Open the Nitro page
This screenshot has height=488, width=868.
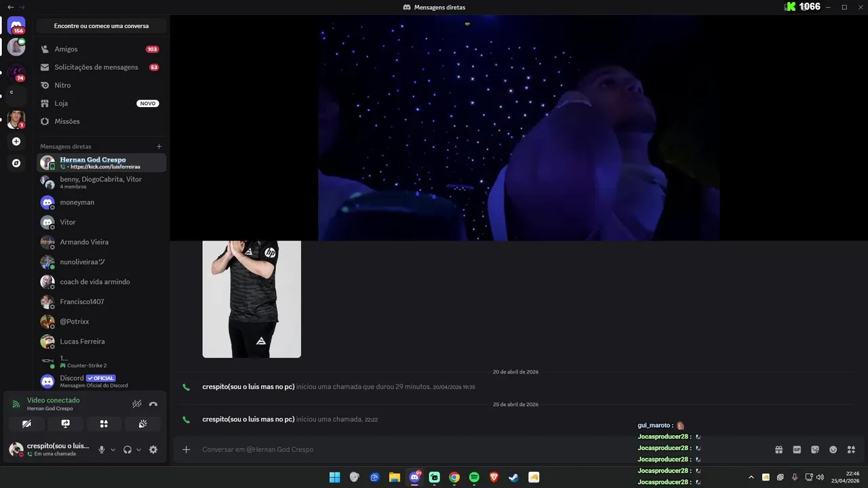pyautogui.click(x=101, y=85)
